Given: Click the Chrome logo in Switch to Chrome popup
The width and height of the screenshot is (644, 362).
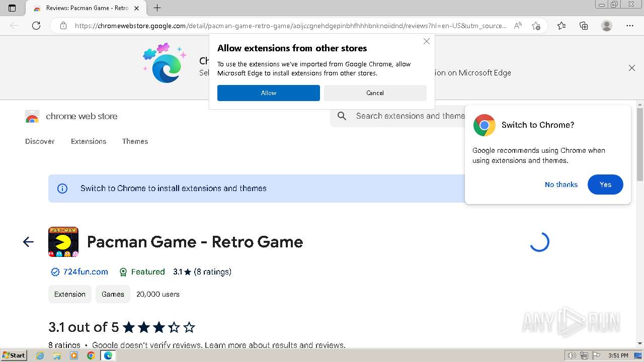Looking at the screenshot, I should coord(485,125).
